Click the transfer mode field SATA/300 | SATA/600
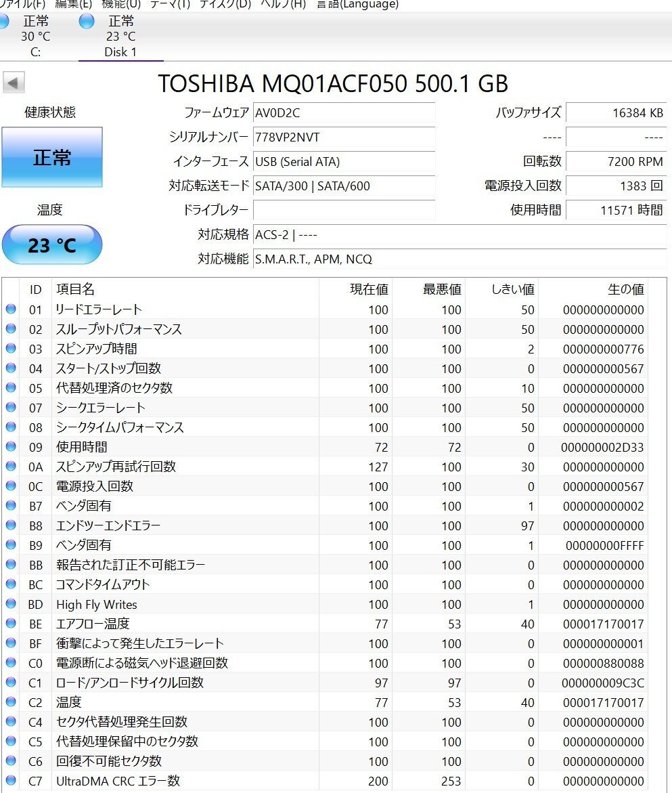Viewport: 672px width, 793px height. [344, 186]
